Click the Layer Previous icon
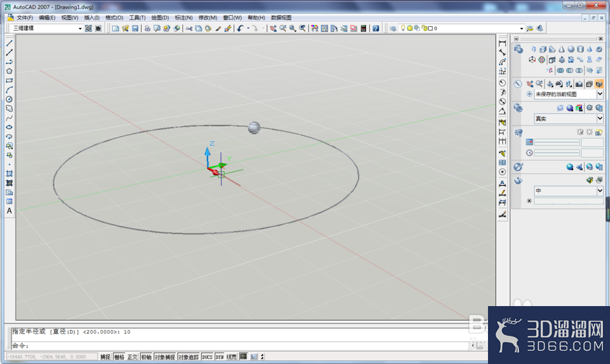This screenshot has width=610, height=364. pyautogui.click(x=539, y=29)
